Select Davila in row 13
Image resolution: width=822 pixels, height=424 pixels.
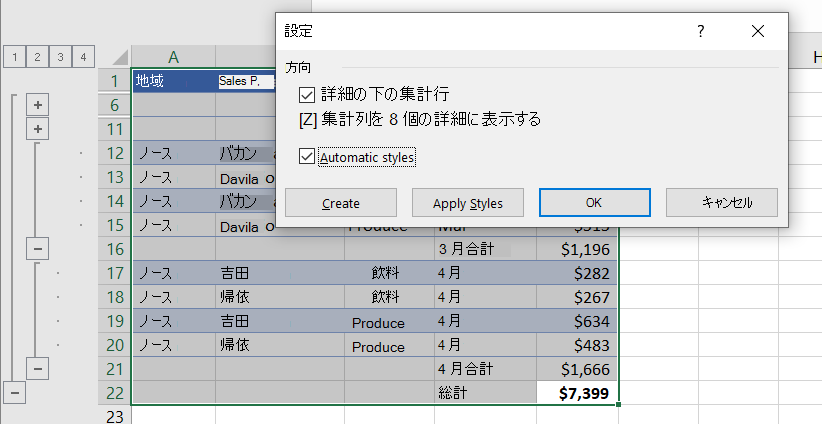click(246, 177)
